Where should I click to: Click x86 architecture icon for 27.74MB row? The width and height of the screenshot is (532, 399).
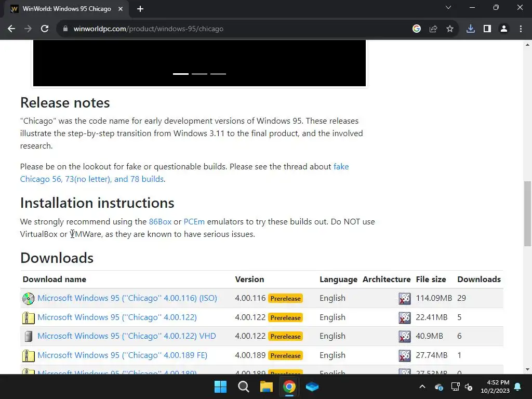[x=404, y=356]
